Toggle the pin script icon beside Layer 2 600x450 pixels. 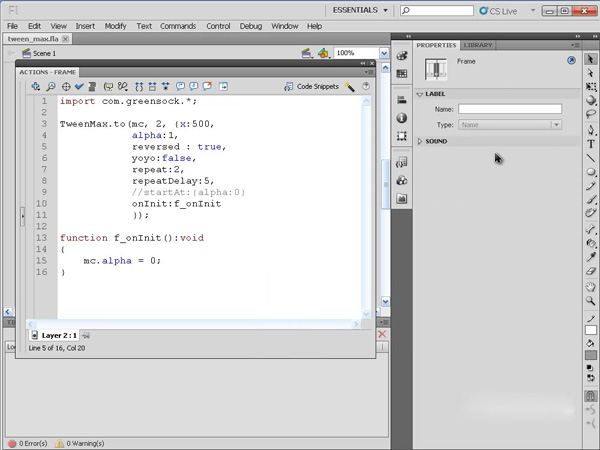[x=86, y=335]
